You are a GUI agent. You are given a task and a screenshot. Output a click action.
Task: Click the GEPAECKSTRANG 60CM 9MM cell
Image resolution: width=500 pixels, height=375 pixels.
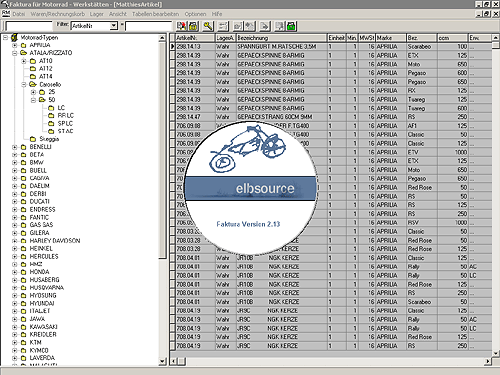(x=281, y=117)
